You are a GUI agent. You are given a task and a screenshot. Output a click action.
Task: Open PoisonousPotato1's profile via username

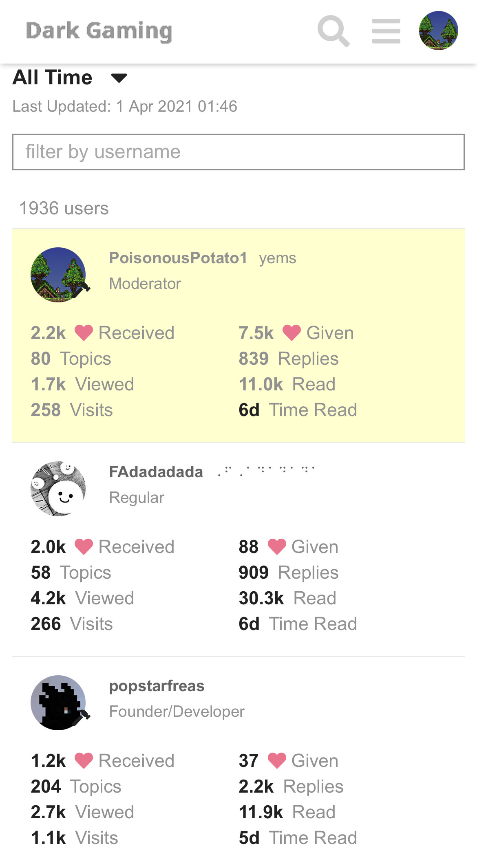pos(178,258)
